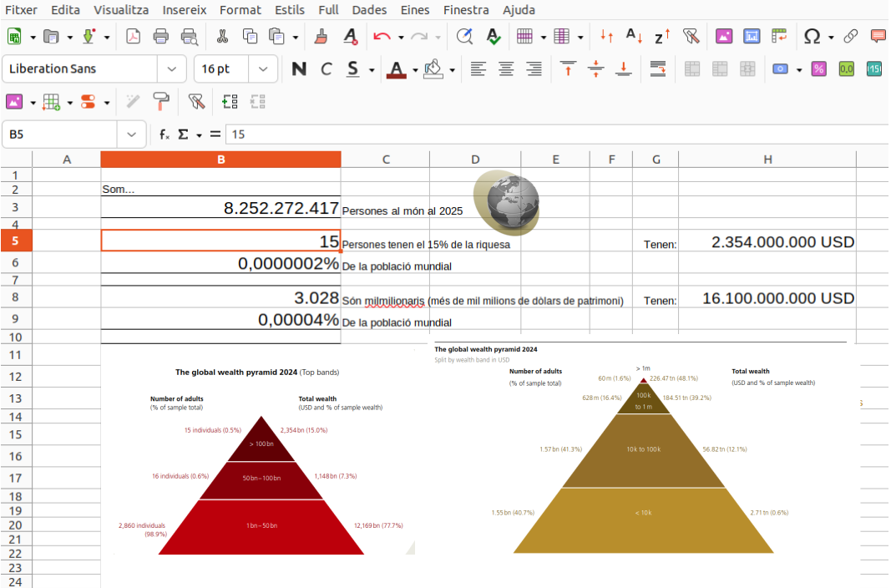Insert special character Omega icon
The image size is (891, 588).
pyautogui.click(x=811, y=37)
